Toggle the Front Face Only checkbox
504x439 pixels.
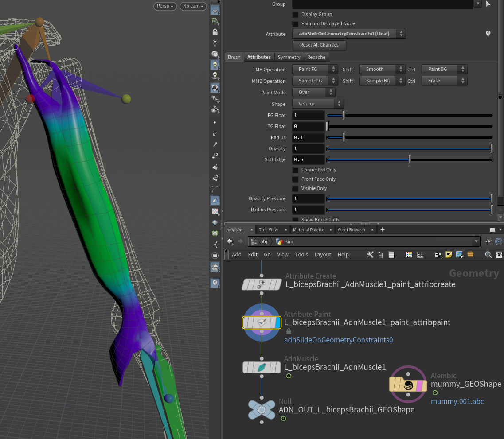[295, 179]
